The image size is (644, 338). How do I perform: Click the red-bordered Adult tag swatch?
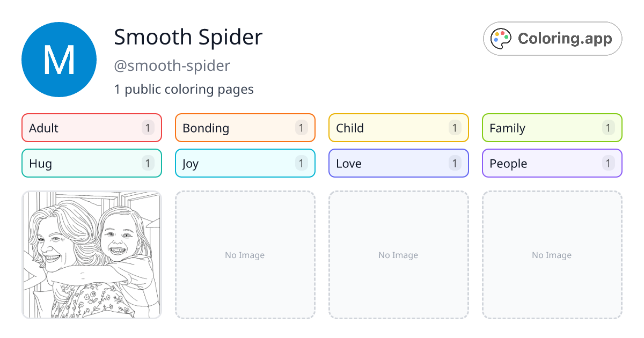click(x=91, y=128)
